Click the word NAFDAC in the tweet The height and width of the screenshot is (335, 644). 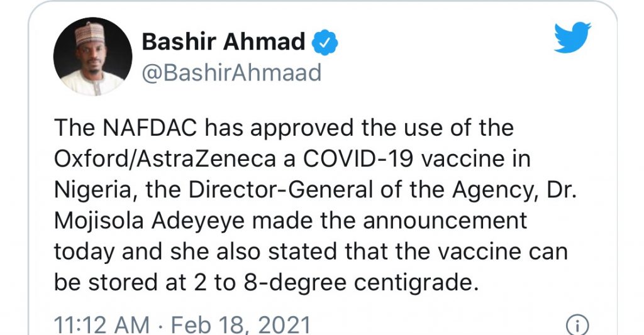pyautogui.click(x=150, y=127)
